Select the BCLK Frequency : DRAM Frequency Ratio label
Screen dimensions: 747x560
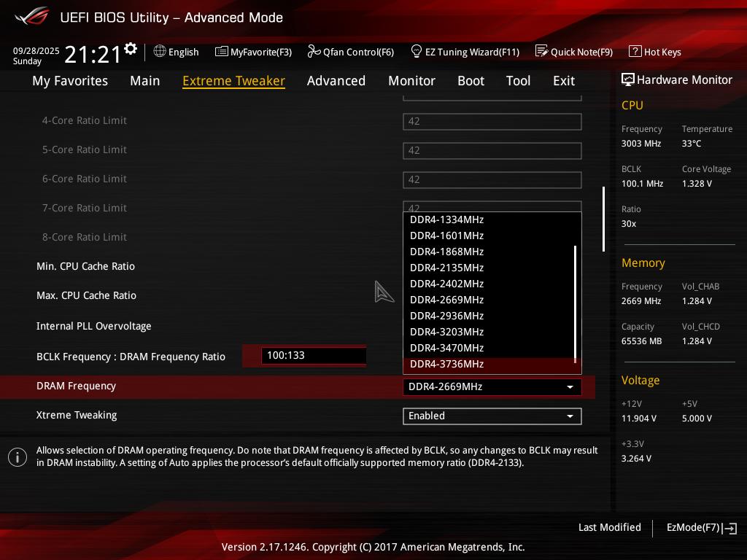click(x=131, y=357)
